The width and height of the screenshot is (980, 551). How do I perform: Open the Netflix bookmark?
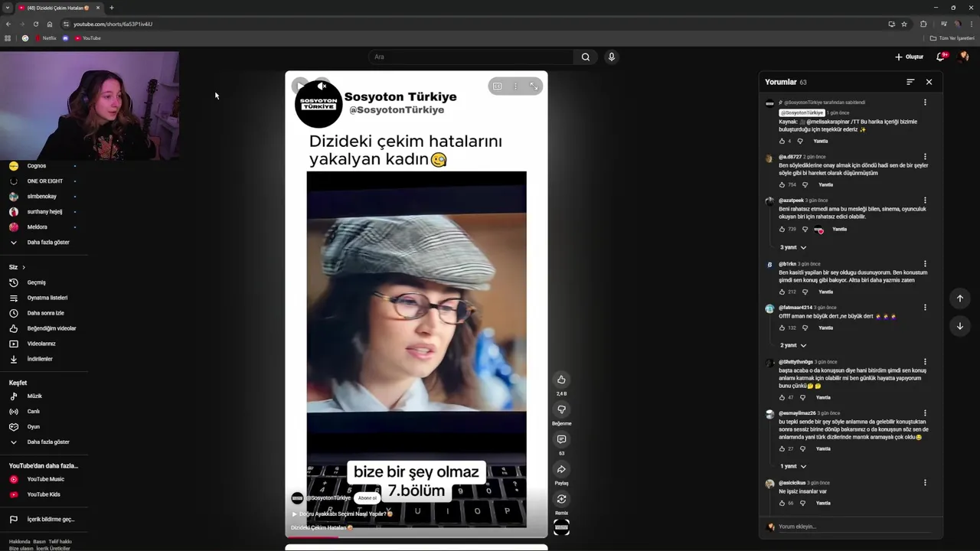45,38
